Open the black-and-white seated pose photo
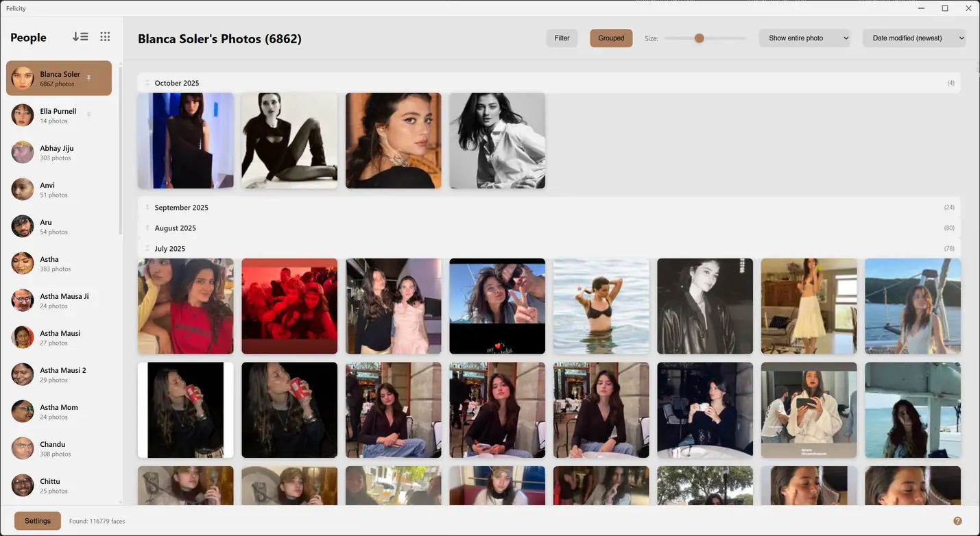Viewport: 980px width, 536px height. [x=289, y=141]
